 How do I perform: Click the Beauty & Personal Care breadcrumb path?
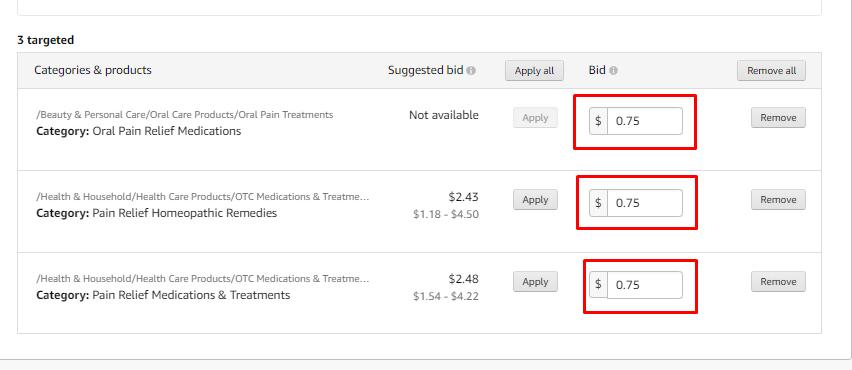185,115
